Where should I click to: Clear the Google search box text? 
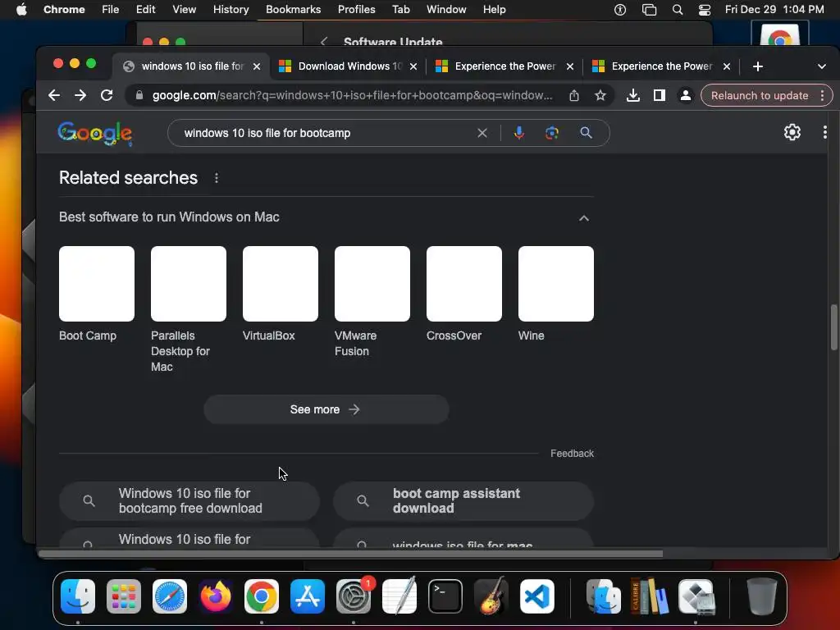(x=482, y=133)
